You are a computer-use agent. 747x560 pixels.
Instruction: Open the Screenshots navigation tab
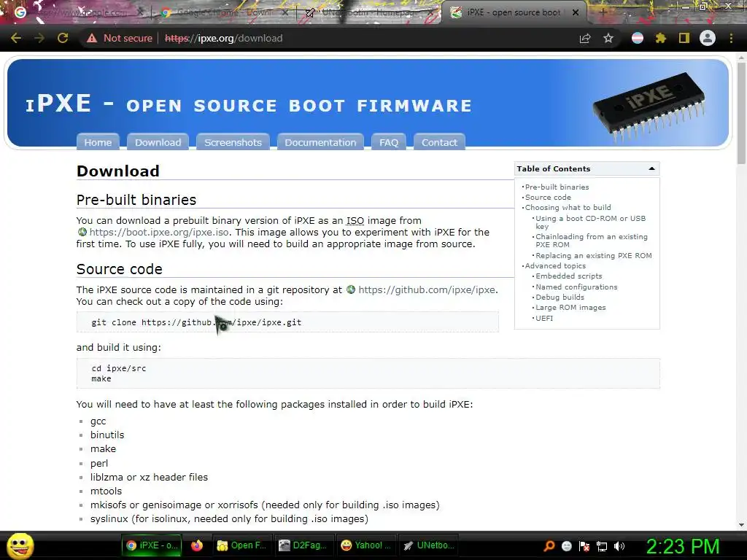click(233, 142)
